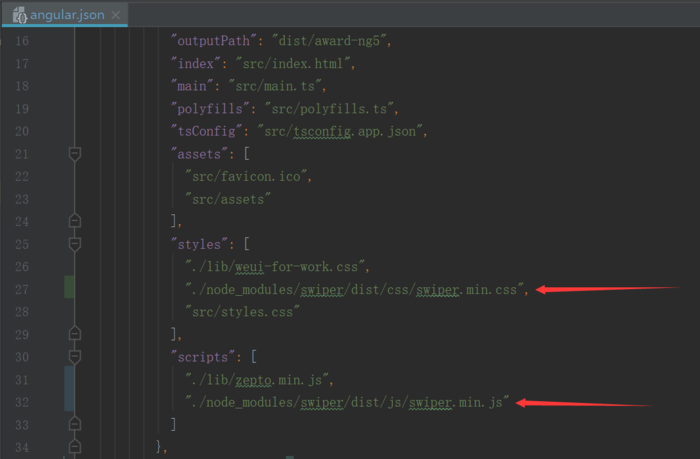Collapse the "assets" array at line 21

75,154
